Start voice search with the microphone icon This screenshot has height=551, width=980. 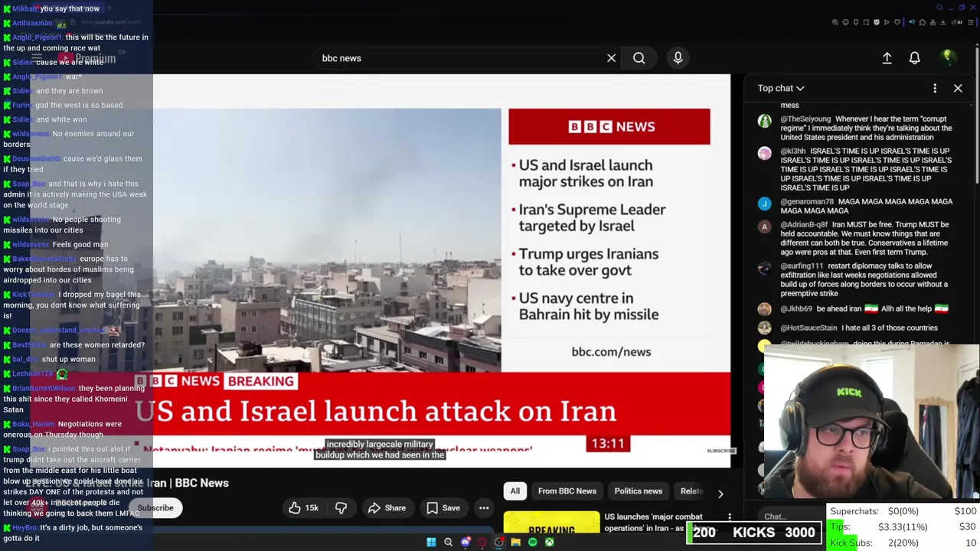pyautogui.click(x=678, y=58)
